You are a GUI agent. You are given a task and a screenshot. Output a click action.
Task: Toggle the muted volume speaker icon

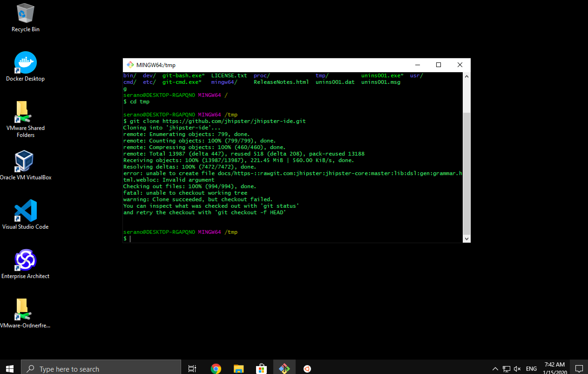(x=517, y=368)
